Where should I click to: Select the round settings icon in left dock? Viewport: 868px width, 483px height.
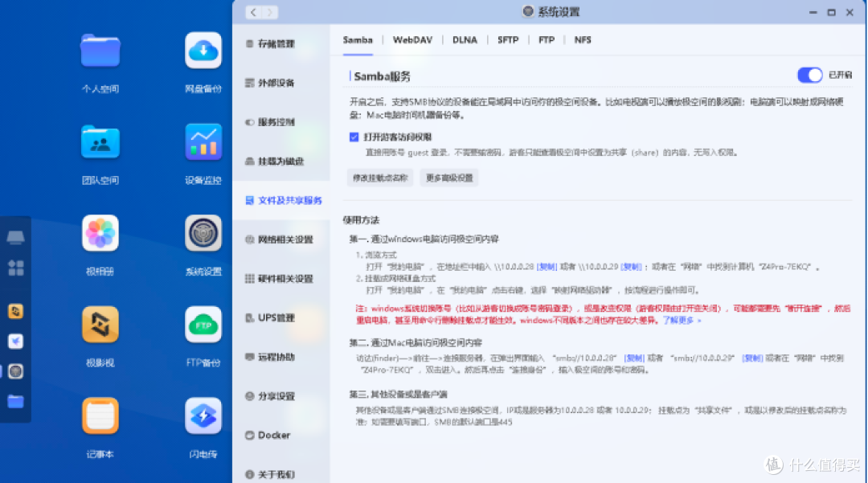tap(15, 371)
